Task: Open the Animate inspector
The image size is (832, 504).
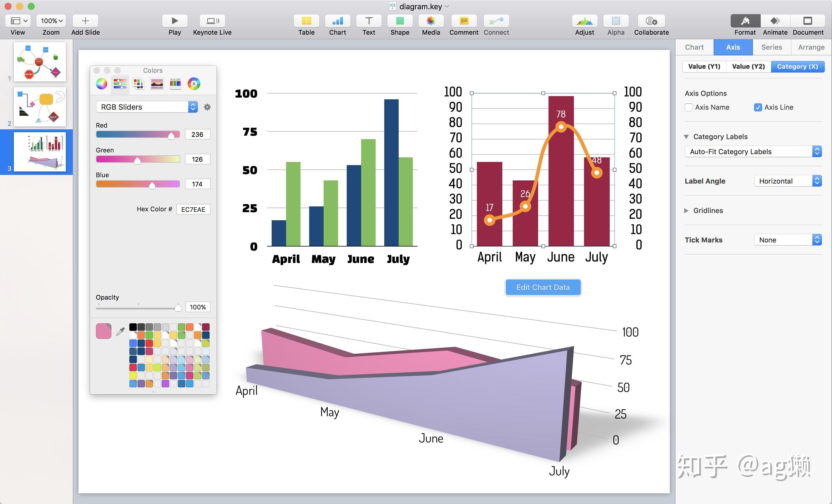Action: tap(775, 21)
